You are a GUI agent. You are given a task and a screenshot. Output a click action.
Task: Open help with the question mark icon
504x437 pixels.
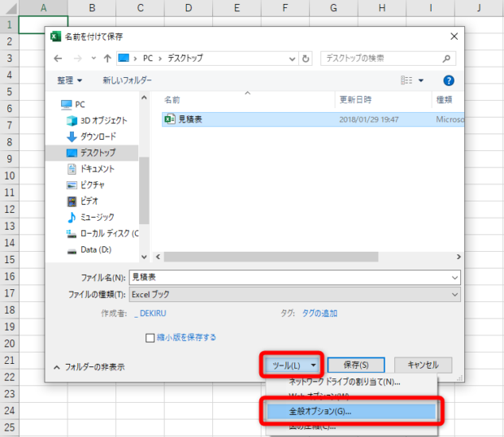[x=449, y=80]
